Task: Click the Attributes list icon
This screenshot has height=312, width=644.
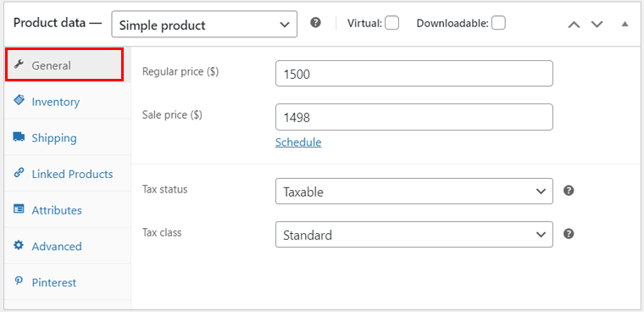Action: point(19,209)
